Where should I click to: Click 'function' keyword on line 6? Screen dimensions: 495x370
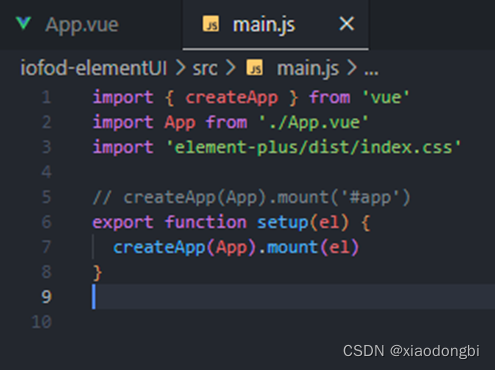point(206,222)
